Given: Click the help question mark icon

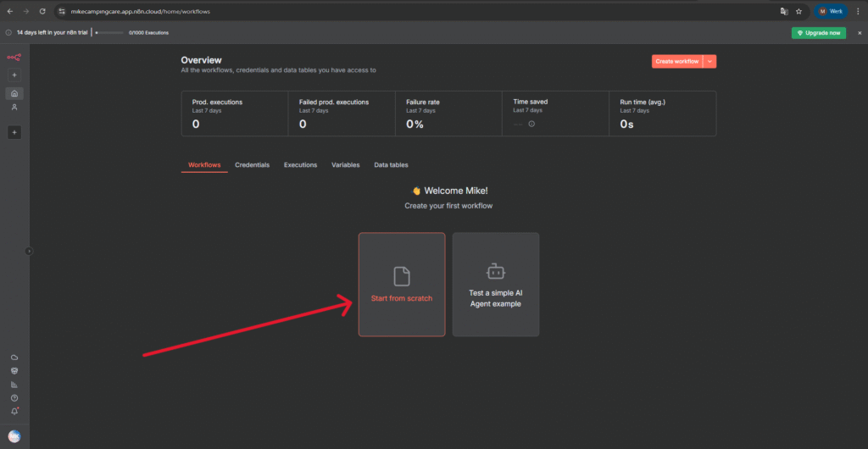Looking at the screenshot, I should [x=14, y=397].
